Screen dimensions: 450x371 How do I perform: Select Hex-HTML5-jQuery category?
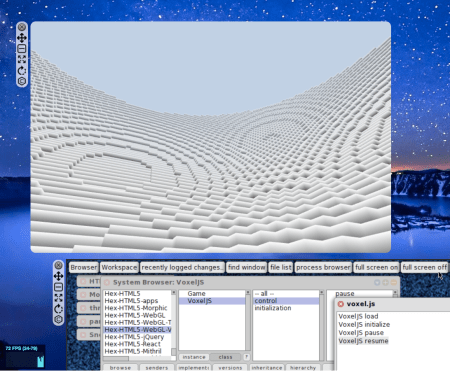point(137,337)
